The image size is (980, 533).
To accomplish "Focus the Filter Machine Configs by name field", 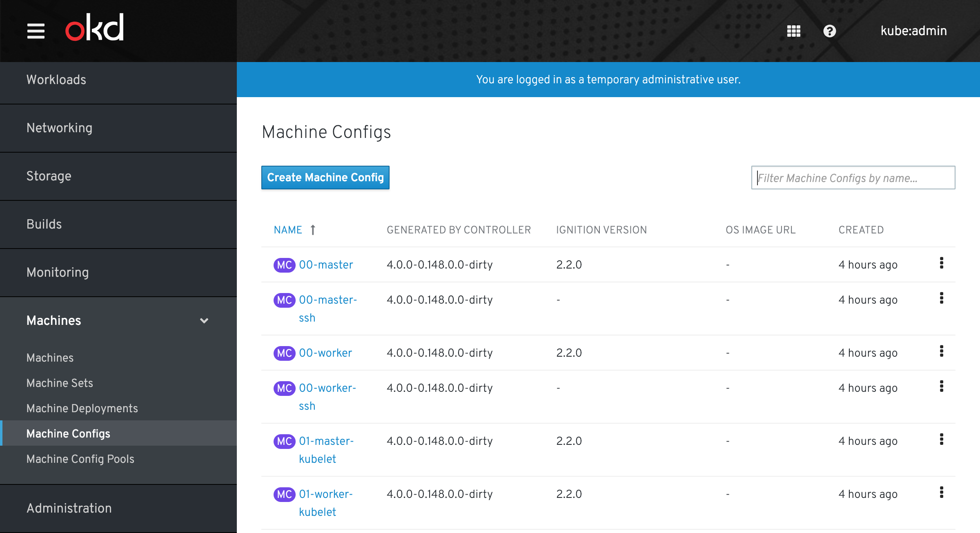I will (853, 178).
